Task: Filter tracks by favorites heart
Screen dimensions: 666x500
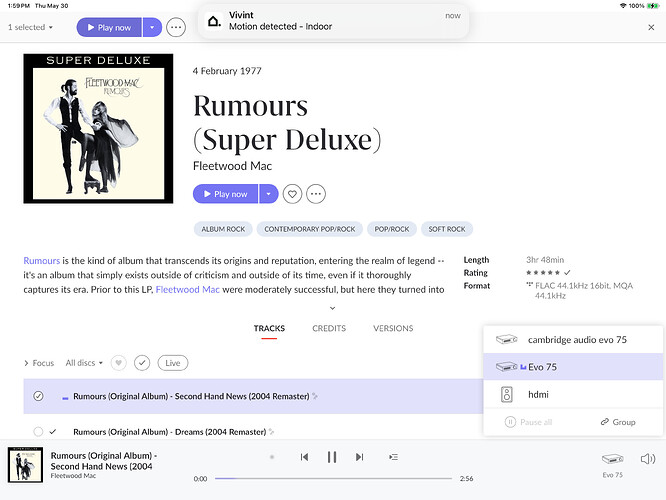Action: 119,363
